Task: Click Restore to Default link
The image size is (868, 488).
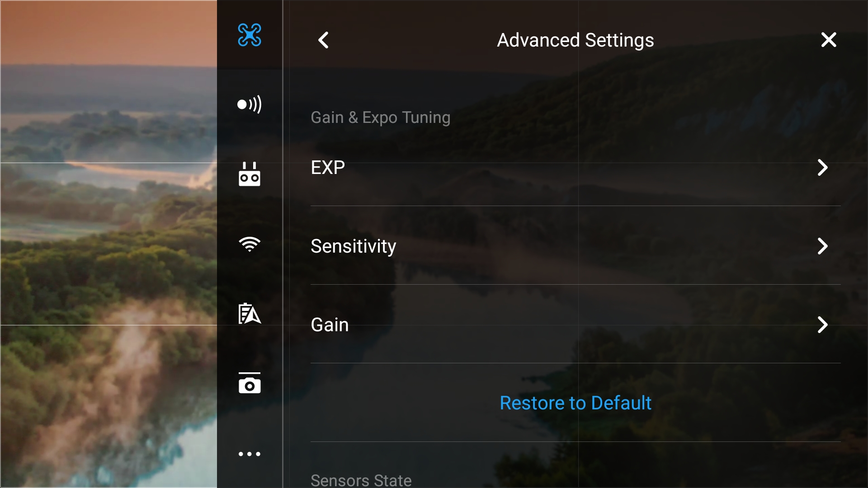Action: click(576, 403)
